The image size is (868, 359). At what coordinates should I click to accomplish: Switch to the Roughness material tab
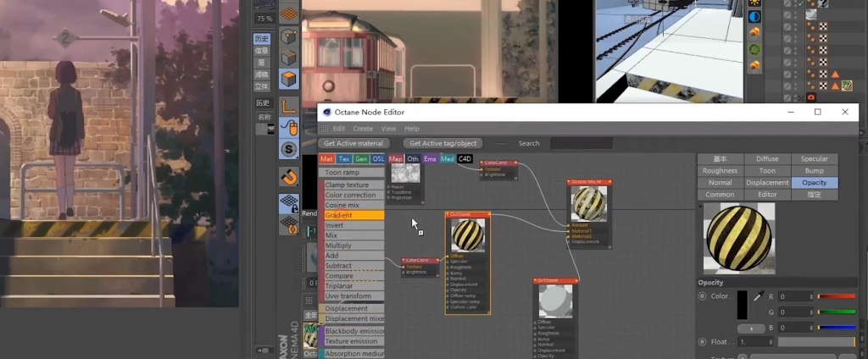click(x=721, y=171)
